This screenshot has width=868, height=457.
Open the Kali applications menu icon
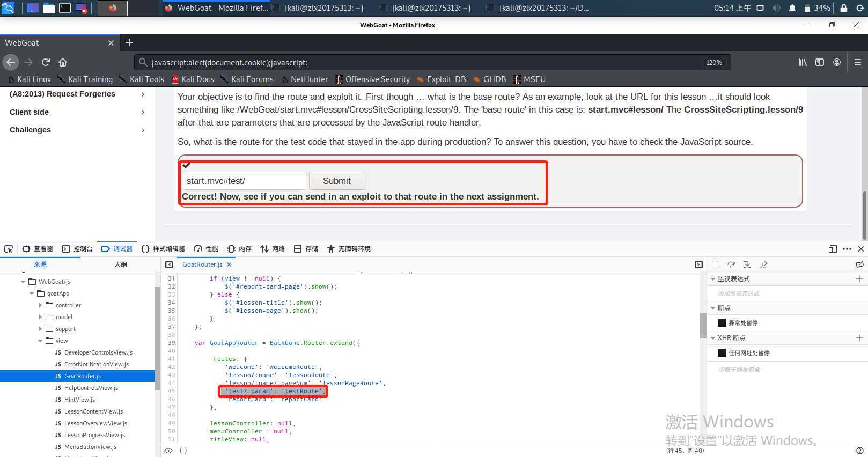[x=8, y=8]
